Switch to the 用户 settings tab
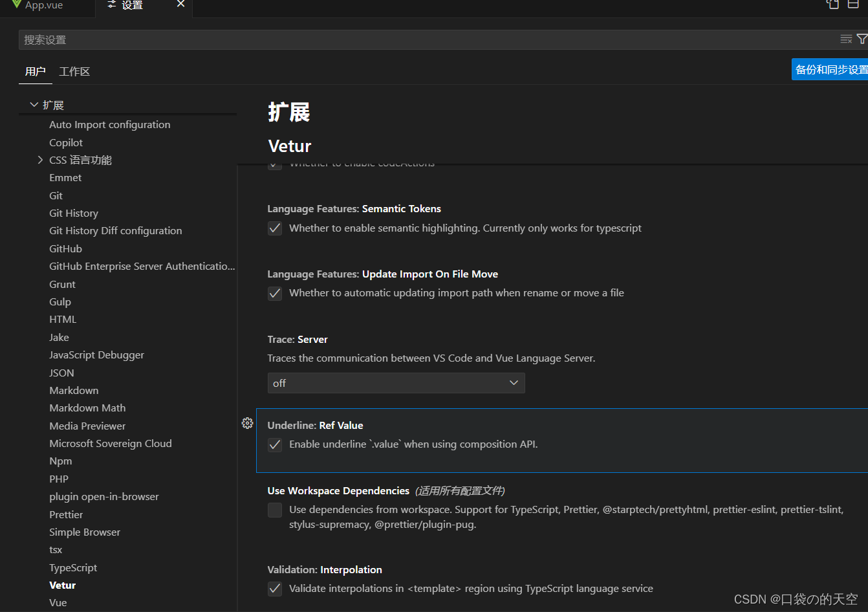 (35, 72)
